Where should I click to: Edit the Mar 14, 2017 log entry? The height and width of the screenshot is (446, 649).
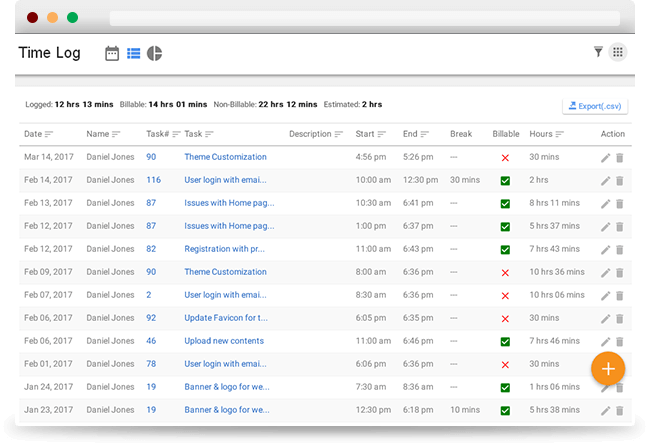click(605, 158)
